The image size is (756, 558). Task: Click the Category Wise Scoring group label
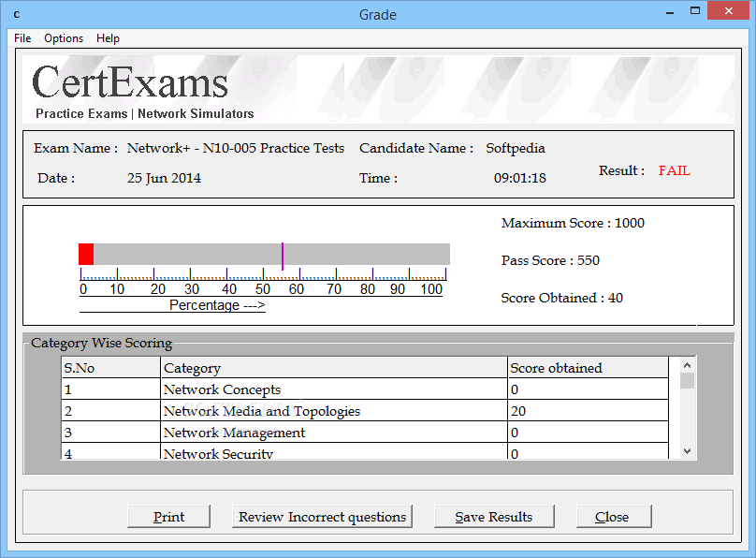point(101,343)
